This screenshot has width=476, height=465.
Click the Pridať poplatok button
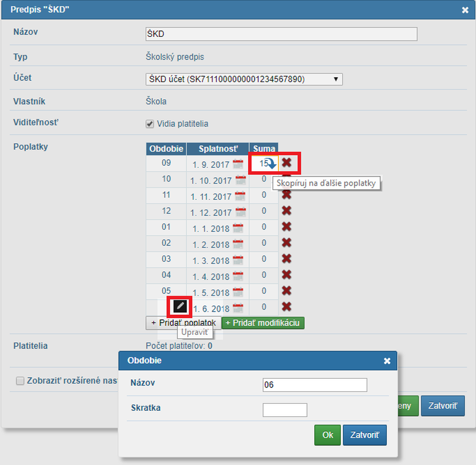[x=183, y=322]
